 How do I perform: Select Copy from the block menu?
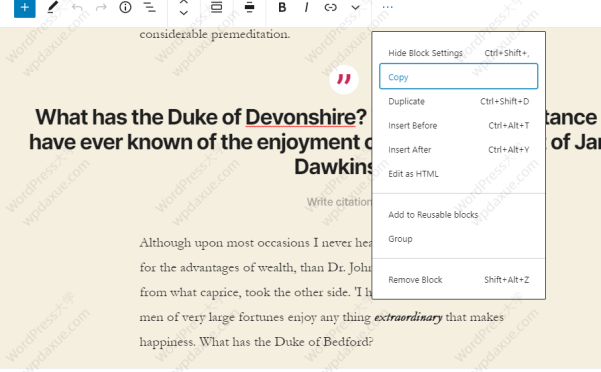tap(458, 77)
